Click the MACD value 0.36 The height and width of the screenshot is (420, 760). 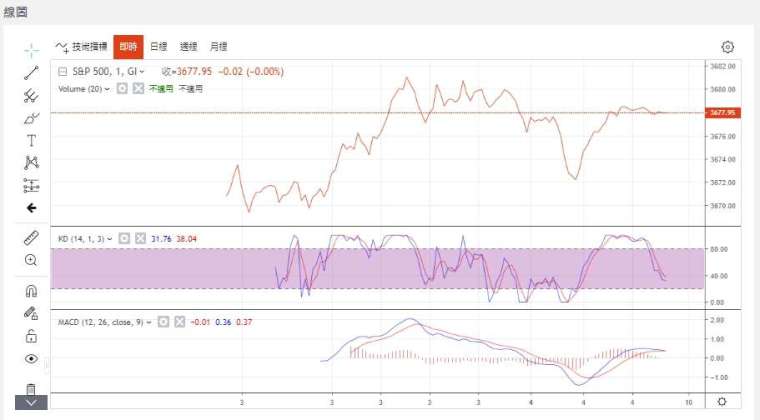[223, 322]
